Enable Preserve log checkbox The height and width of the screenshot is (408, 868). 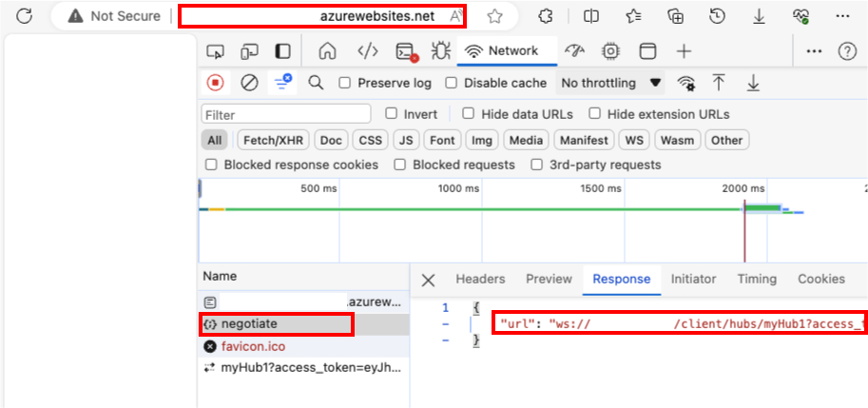tap(345, 83)
